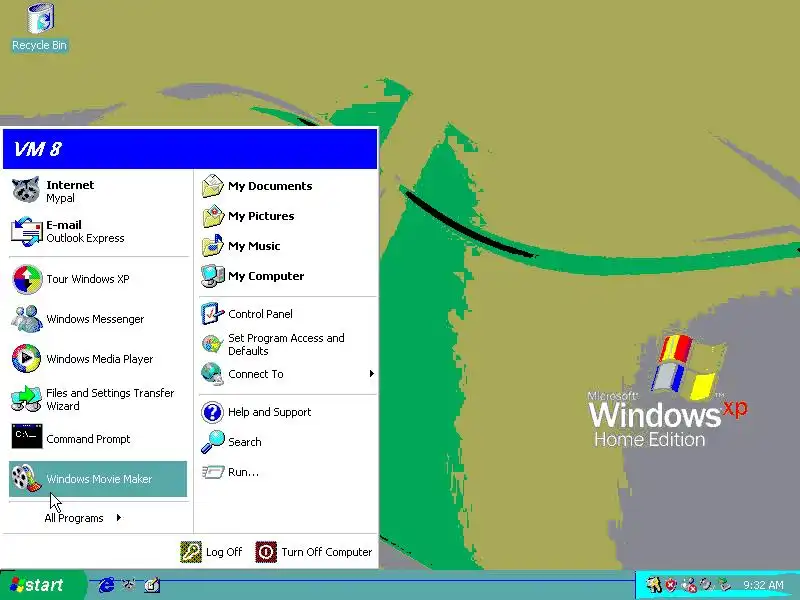Click the red security shield tray icon

(671, 585)
